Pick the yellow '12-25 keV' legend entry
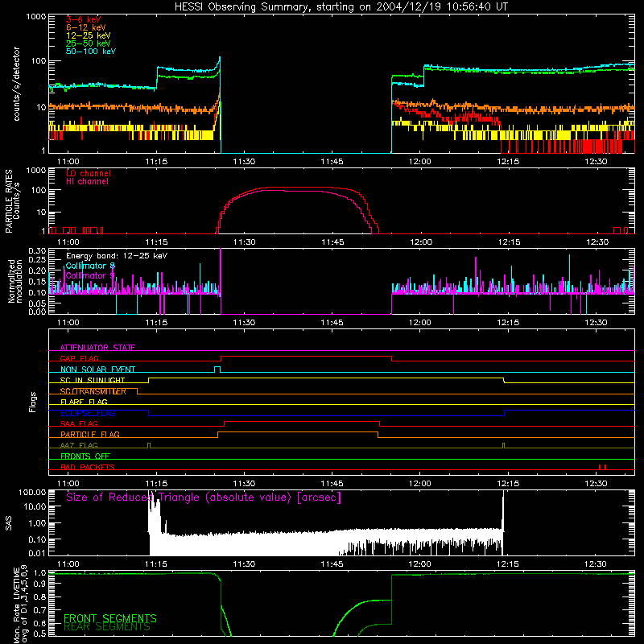 coord(88,35)
